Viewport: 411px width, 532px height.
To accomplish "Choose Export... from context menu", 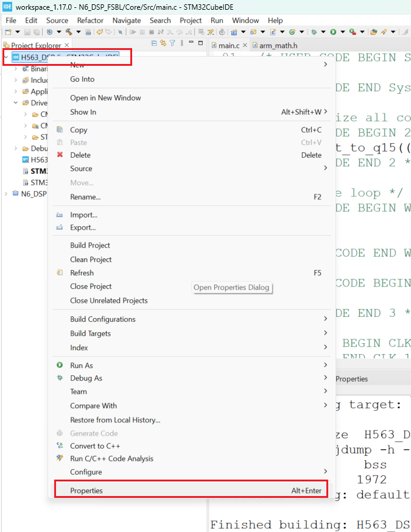I will [191, 227].
